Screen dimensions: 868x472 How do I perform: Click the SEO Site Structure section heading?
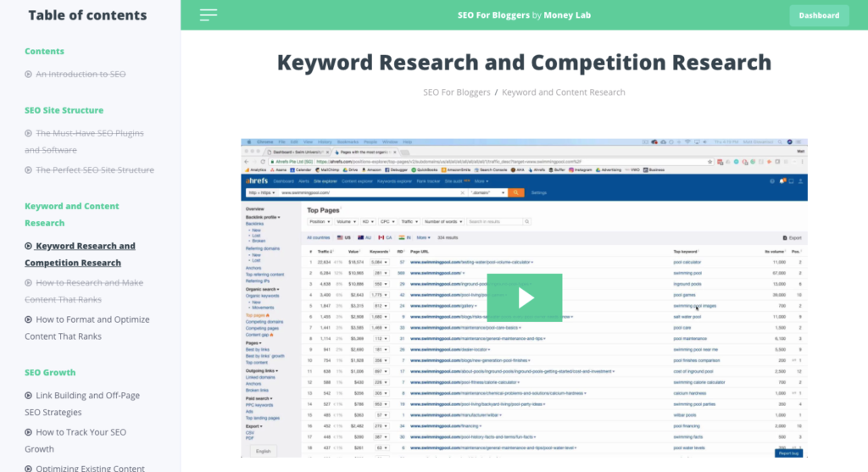pyautogui.click(x=64, y=110)
